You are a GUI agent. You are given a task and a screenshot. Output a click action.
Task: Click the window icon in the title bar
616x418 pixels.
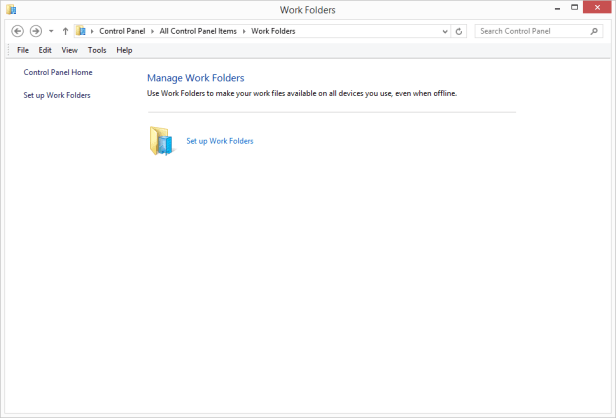11,10
